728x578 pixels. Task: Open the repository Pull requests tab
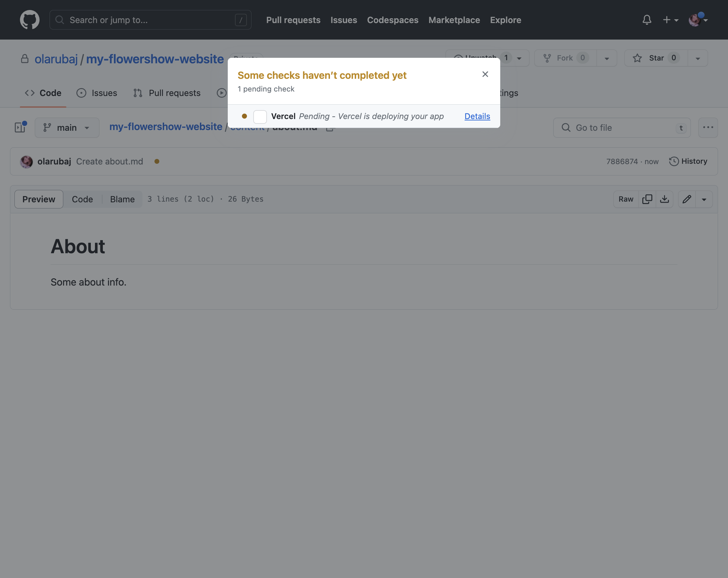tap(167, 93)
